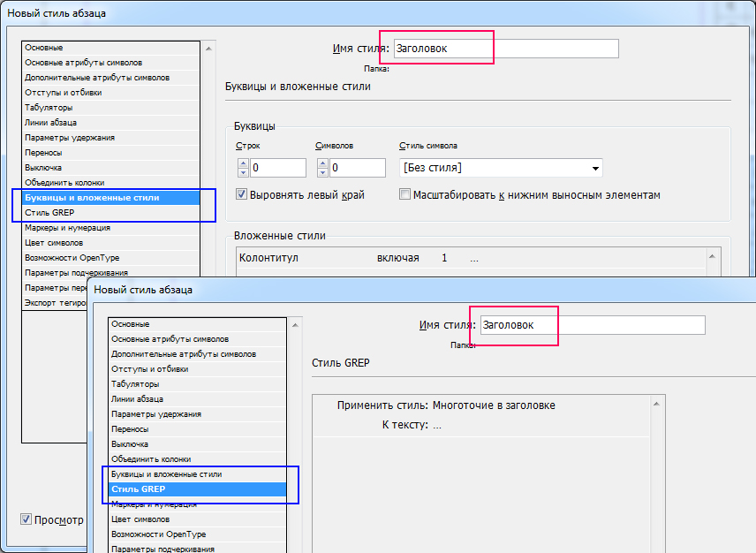Open 'Переносы' in back dialog list
Viewport: 756px width, 553px height.
point(111,152)
